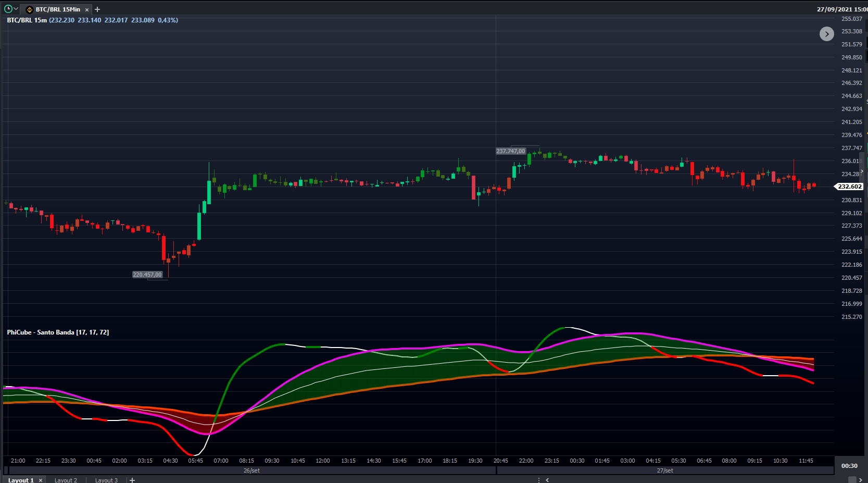Image resolution: width=868 pixels, height=483 pixels.
Task: Close the Layout 1 tab
Action: pos(41,480)
